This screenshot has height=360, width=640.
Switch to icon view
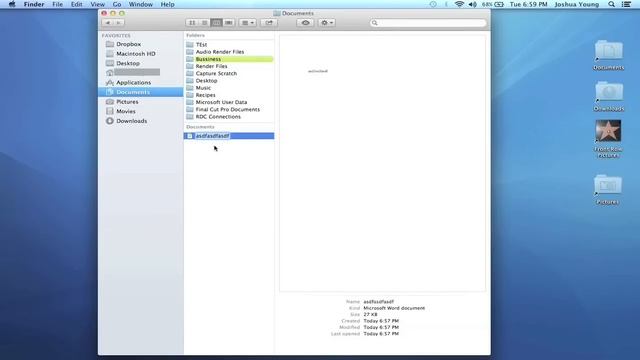click(x=192, y=23)
